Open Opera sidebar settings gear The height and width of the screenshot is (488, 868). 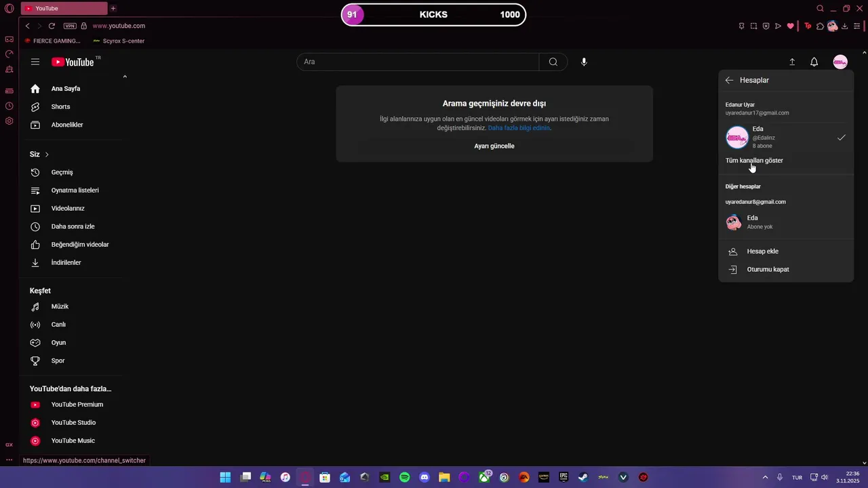click(x=9, y=121)
